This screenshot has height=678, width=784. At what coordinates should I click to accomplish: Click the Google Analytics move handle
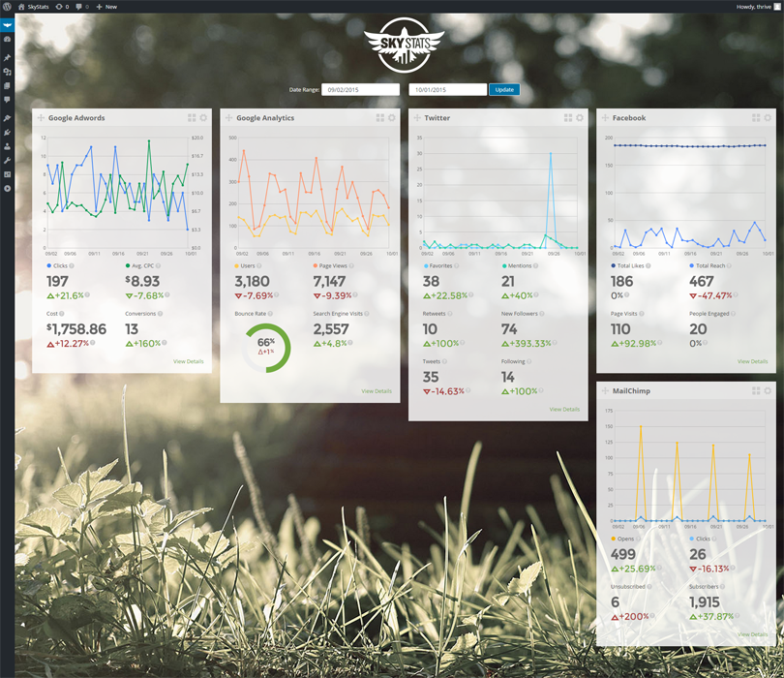229,117
